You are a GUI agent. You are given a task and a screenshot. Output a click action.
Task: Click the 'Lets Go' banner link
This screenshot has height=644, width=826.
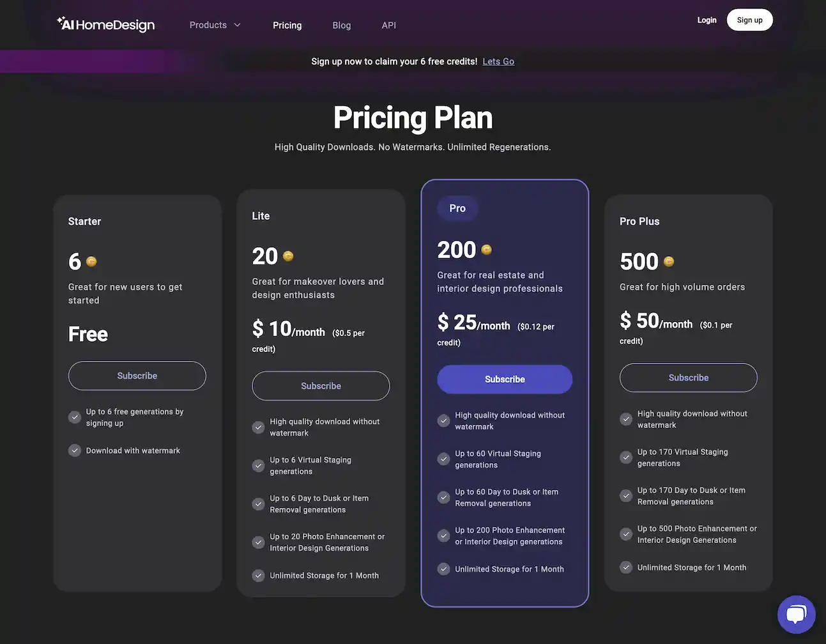tap(498, 61)
